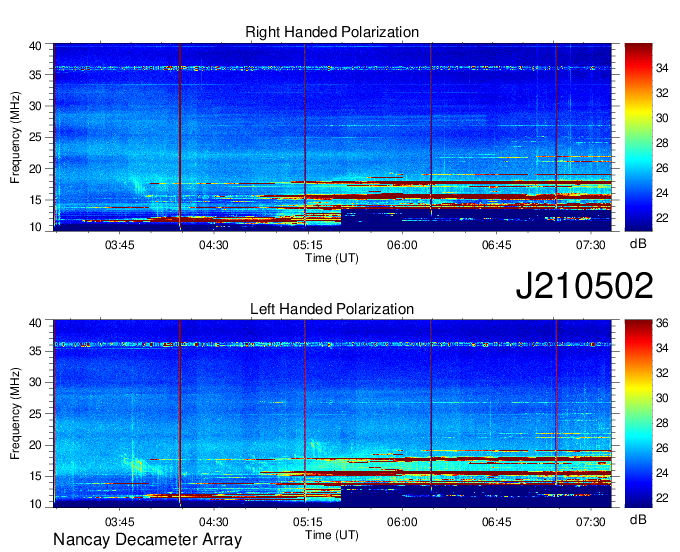Click the "36" value on Left Handed colorbar
This screenshot has width=680, height=552.
point(662,323)
